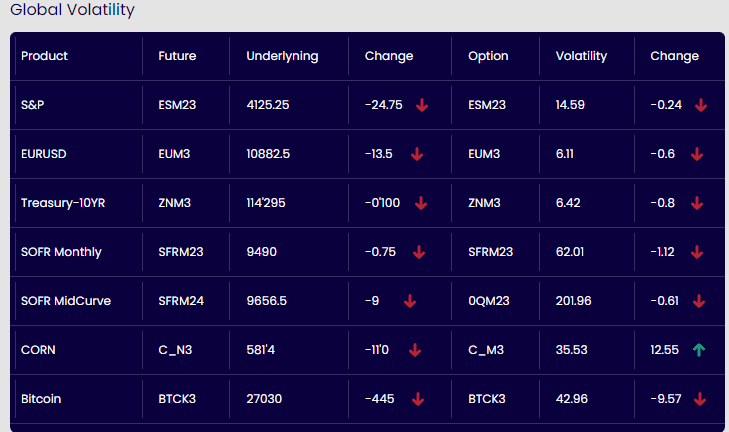Click the Volatility column header

(581, 56)
